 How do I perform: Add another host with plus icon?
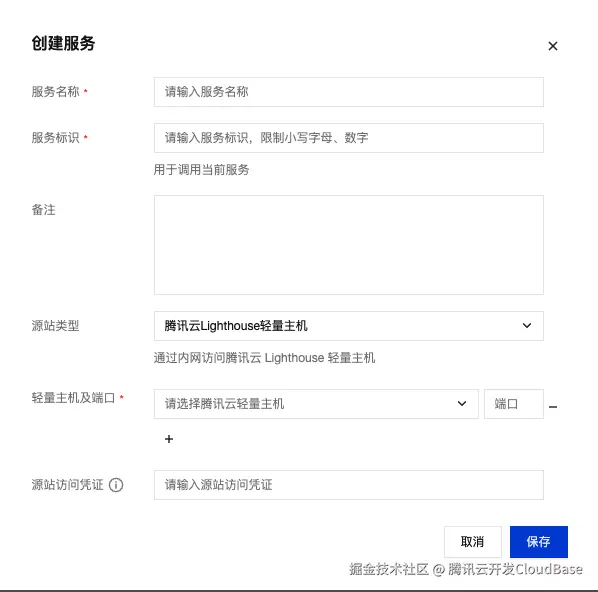169,439
